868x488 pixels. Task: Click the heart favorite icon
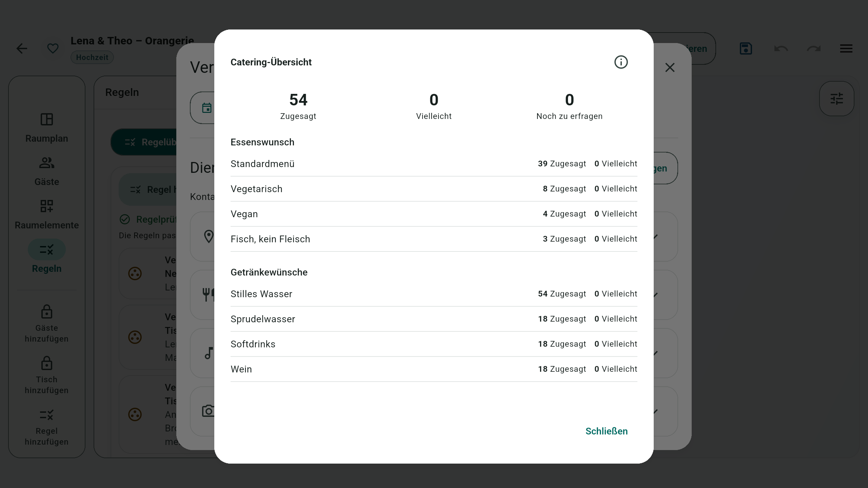click(x=53, y=48)
